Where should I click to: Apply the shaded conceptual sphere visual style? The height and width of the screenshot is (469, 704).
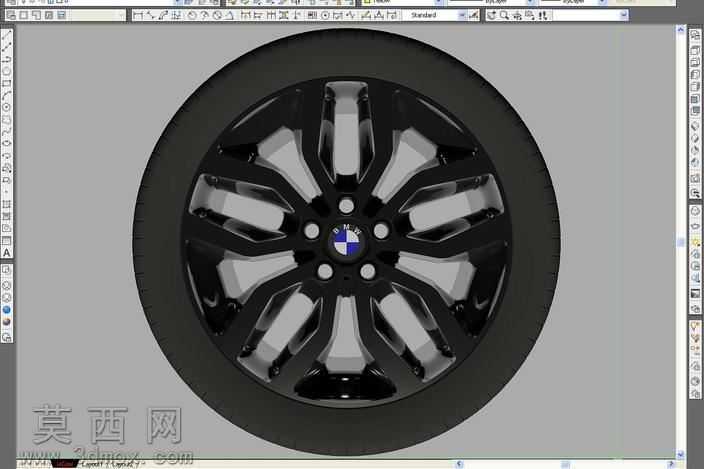pyautogui.click(x=6, y=322)
